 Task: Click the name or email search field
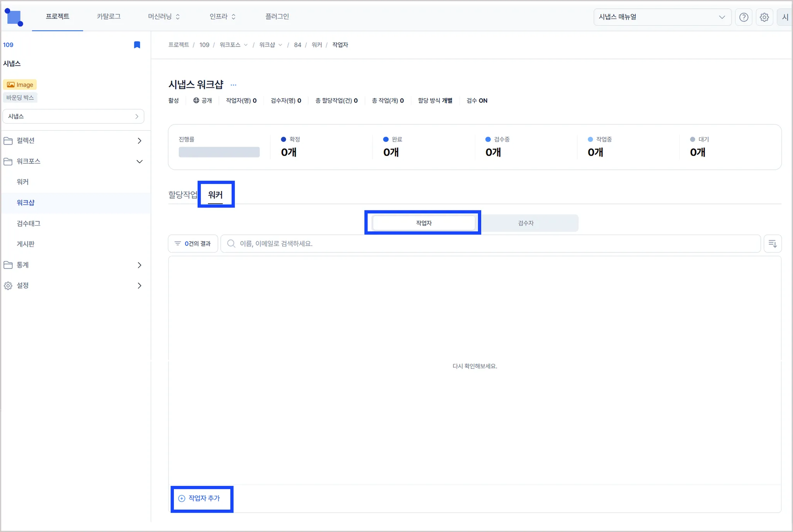tap(491, 243)
